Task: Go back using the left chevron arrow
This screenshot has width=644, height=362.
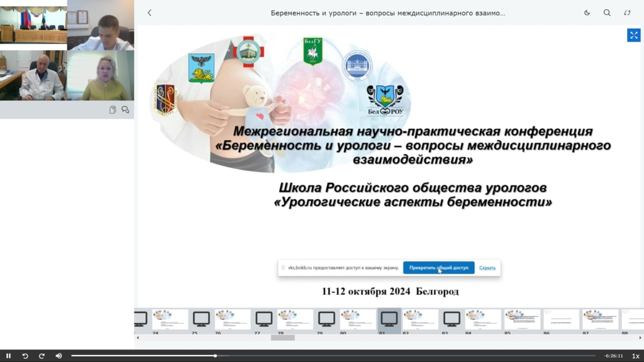Action: 150,13
